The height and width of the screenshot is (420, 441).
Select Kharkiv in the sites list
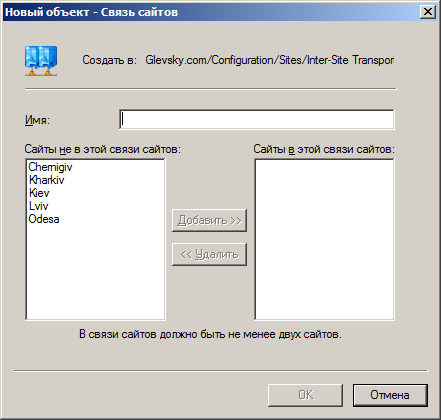47,180
